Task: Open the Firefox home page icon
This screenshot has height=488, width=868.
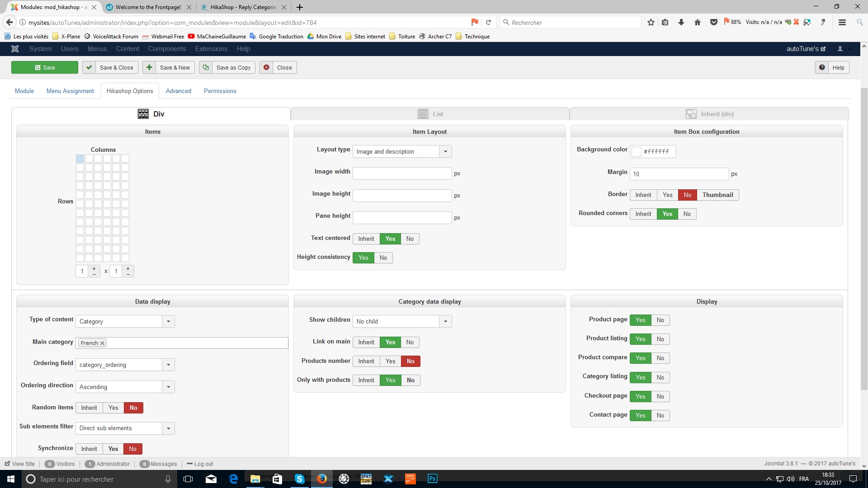Action: (697, 22)
